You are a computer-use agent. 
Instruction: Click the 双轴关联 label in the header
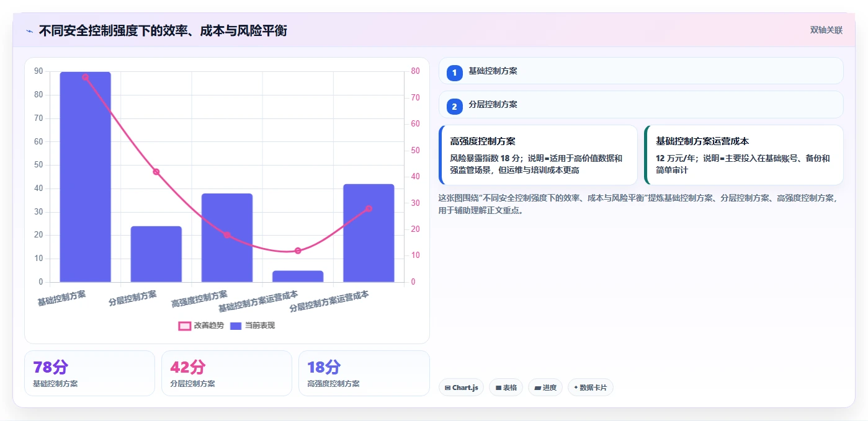(x=826, y=30)
